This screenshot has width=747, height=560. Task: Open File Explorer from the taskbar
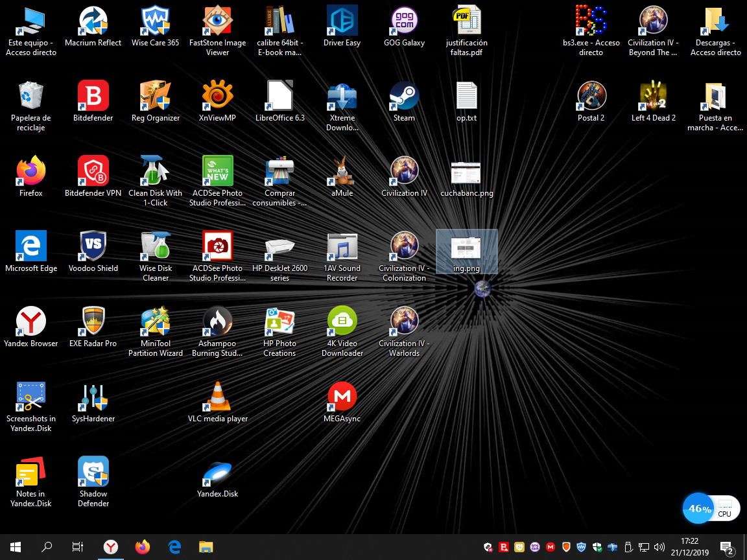click(206, 547)
